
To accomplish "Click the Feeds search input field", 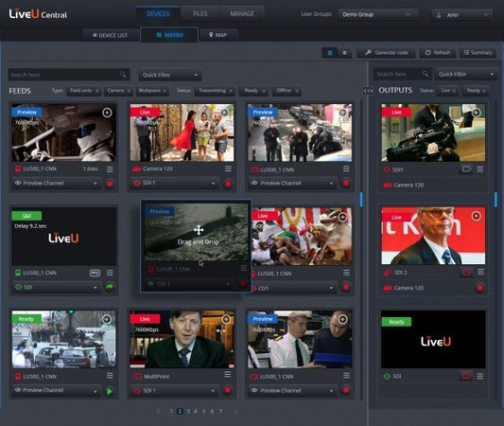I will (69, 75).
